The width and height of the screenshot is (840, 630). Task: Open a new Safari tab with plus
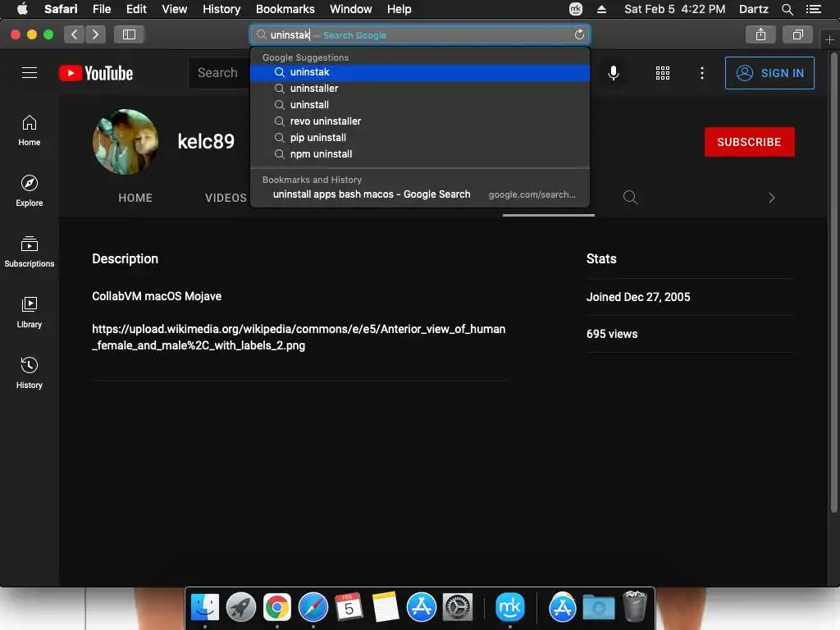(830, 40)
